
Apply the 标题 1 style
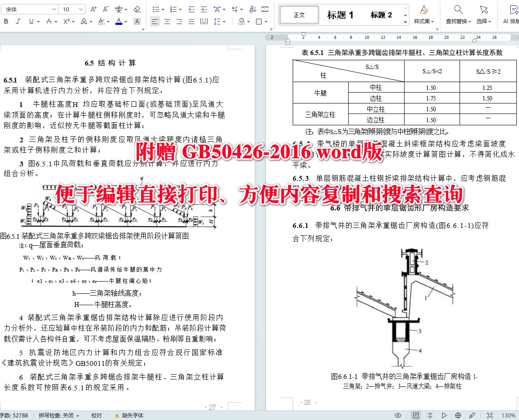340,15
